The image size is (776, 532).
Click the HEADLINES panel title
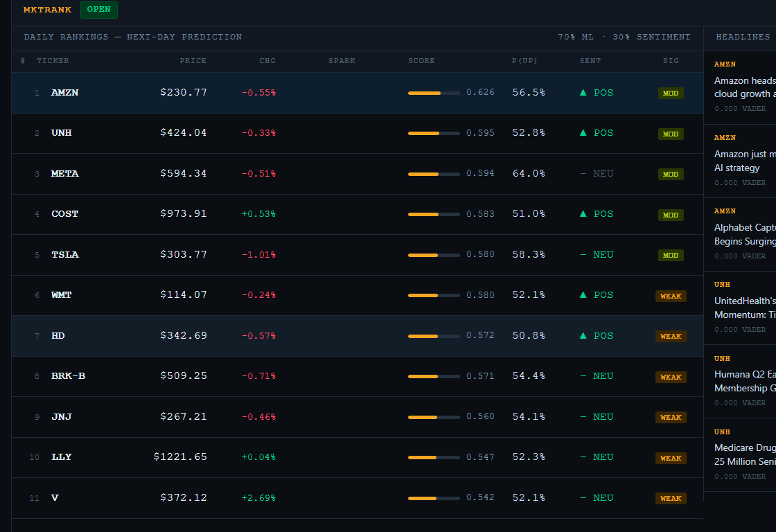[743, 37]
